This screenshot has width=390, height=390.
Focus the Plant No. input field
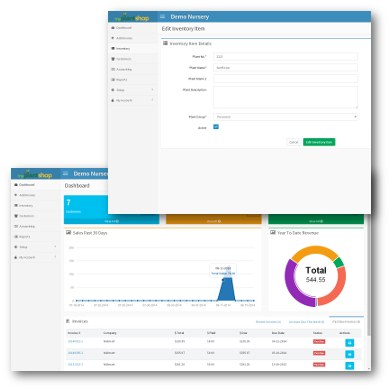(x=285, y=57)
